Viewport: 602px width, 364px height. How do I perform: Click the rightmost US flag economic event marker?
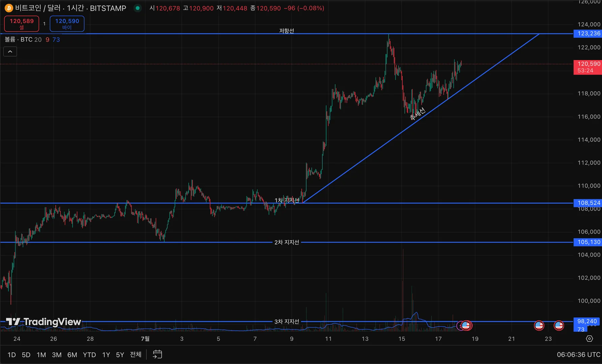[x=559, y=326]
